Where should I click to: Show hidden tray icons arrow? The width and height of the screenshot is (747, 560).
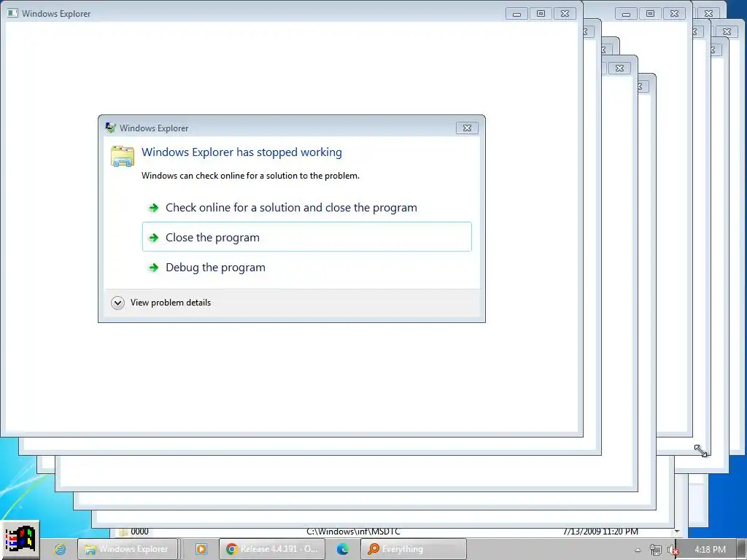(638, 550)
